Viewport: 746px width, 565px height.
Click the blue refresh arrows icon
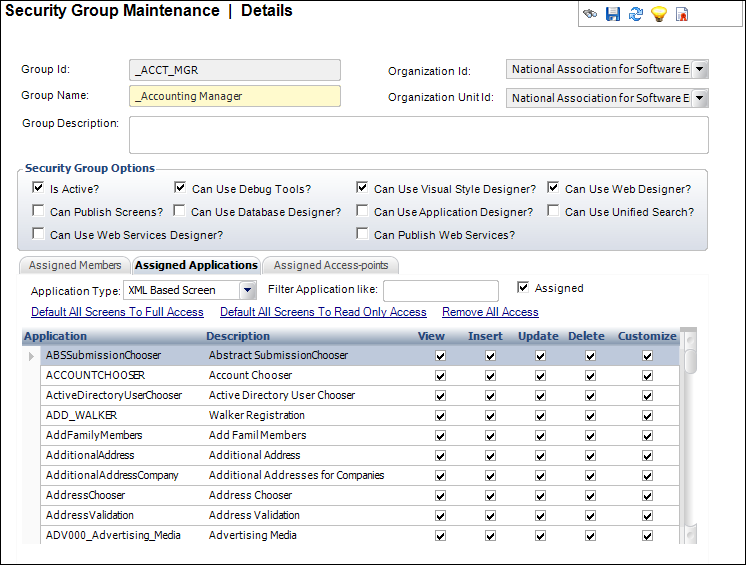(x=636, y=14)
